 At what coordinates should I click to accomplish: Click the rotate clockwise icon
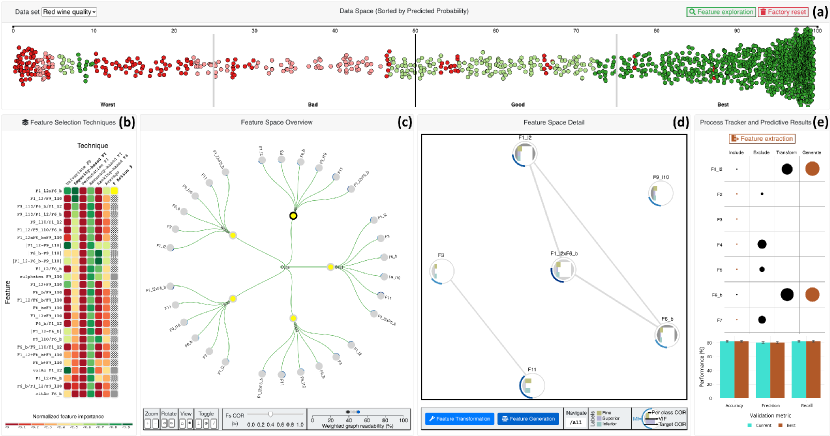[172, 424]
